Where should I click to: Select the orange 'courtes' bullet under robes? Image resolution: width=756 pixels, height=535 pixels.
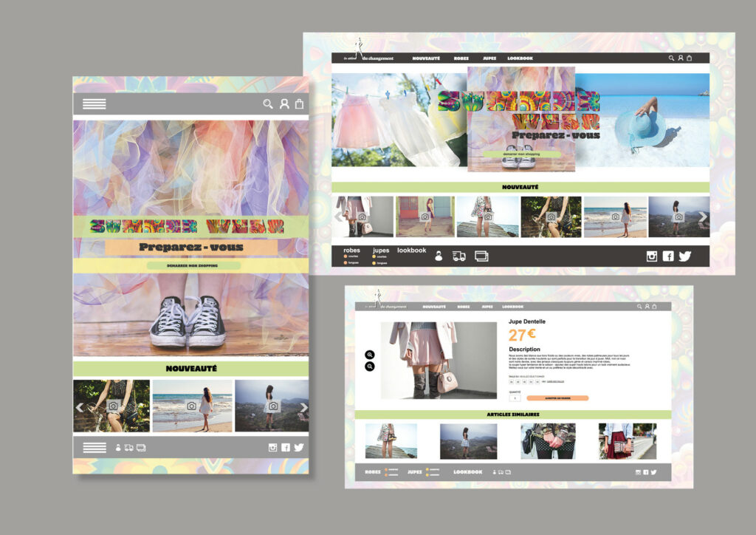(x=346, y=256)
